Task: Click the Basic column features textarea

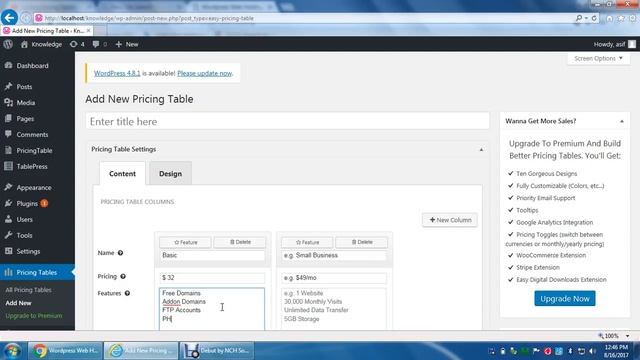Action: (x=212, y=309)
